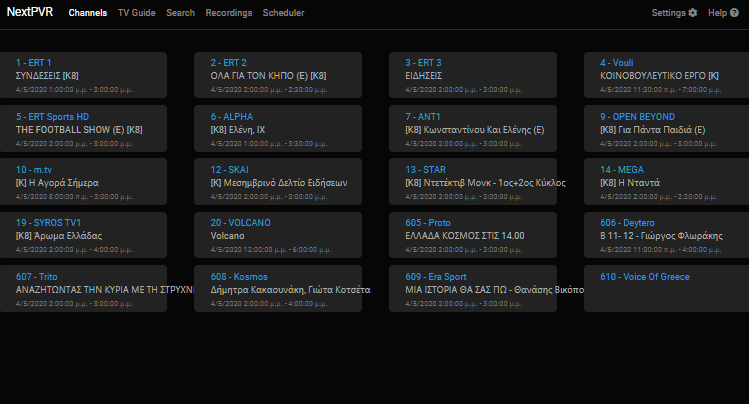Click program ΕΙΔΗΣΕΙΣ on ERT 3

424,75
